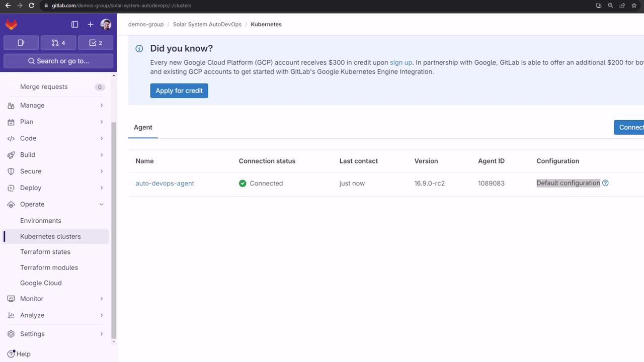Open assigned issues counter icon
Image resolution: width=644 pixels, height=362 pixels.
[x=21, y=43]
